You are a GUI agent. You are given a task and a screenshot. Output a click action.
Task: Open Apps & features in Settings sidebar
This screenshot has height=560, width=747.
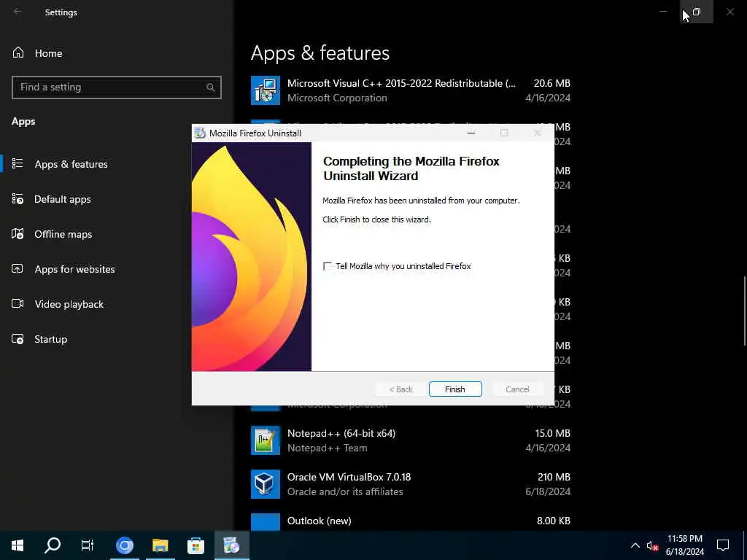pos(71,164)
